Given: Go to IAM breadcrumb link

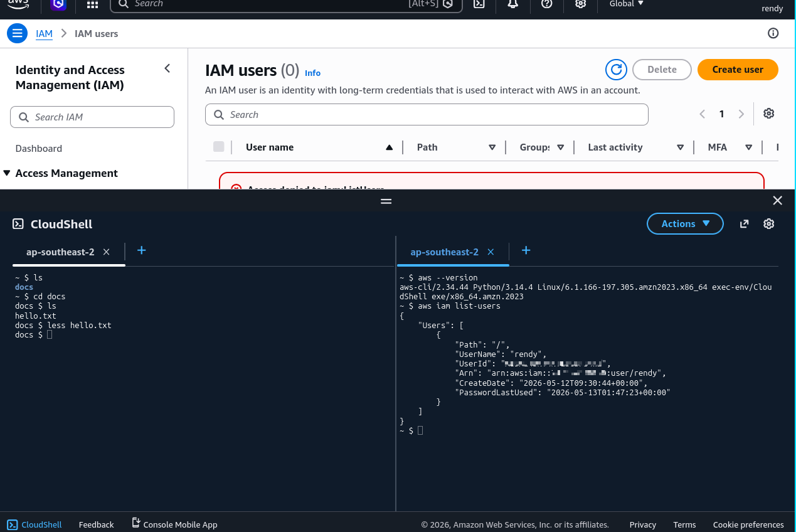Looking at the screenshot, I should point(44,34).
